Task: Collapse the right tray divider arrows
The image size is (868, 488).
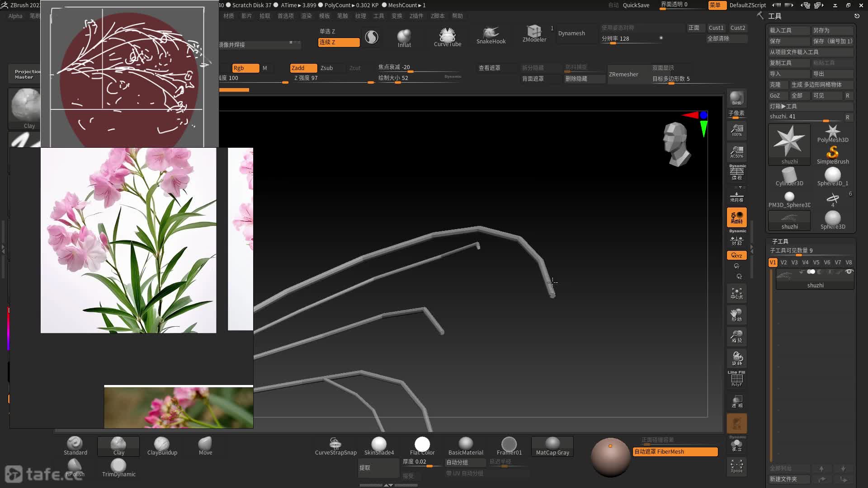Action: [x=751, y=249]
